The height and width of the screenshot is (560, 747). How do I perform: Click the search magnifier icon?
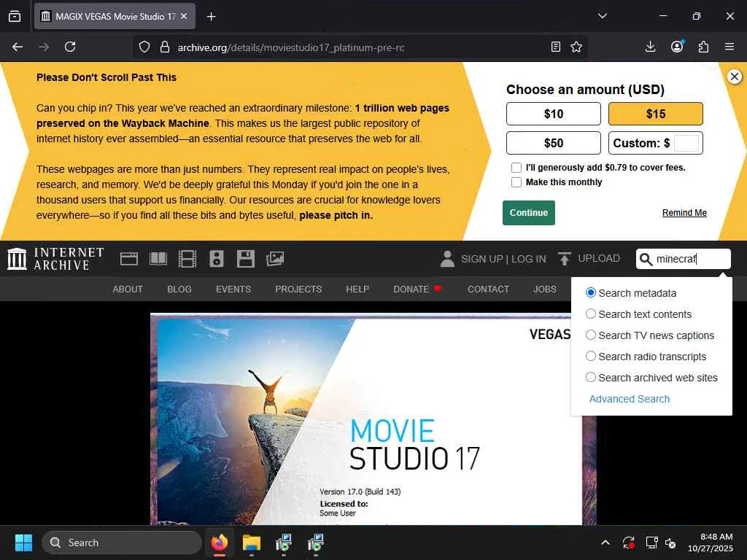pyautogui.click(x=646, y=259)
